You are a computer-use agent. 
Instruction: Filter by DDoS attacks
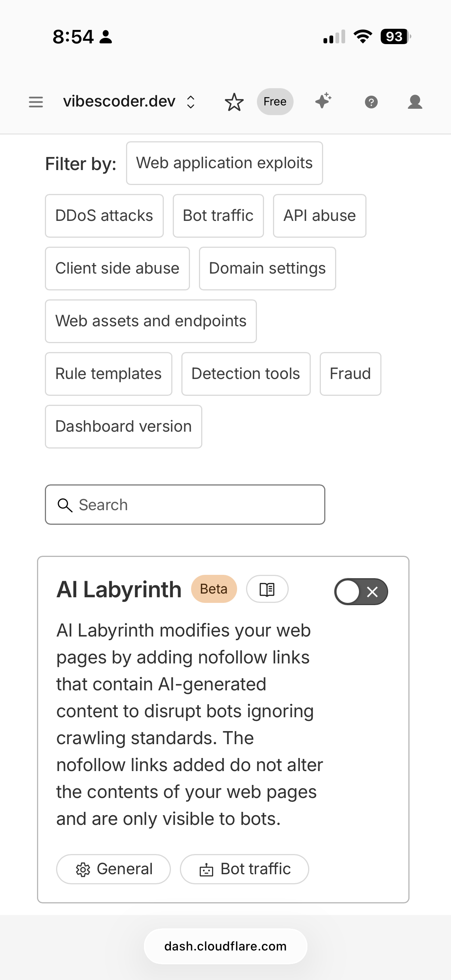click(x=104, y=216)
